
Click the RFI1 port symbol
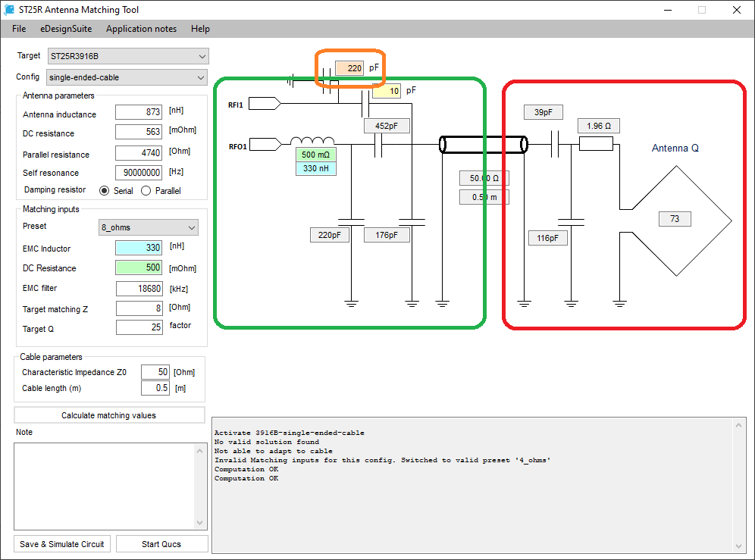[265, 105]
